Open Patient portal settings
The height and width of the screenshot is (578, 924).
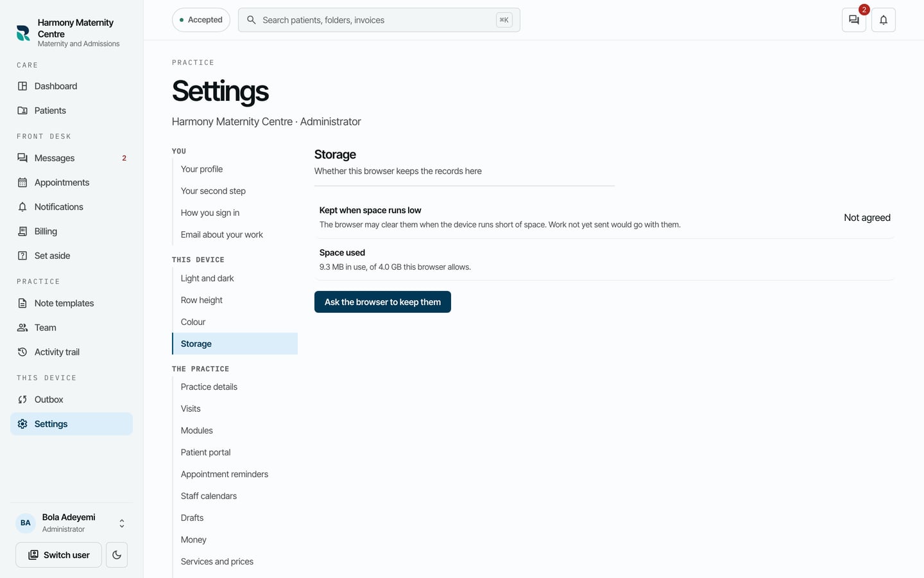click(235, 452)
